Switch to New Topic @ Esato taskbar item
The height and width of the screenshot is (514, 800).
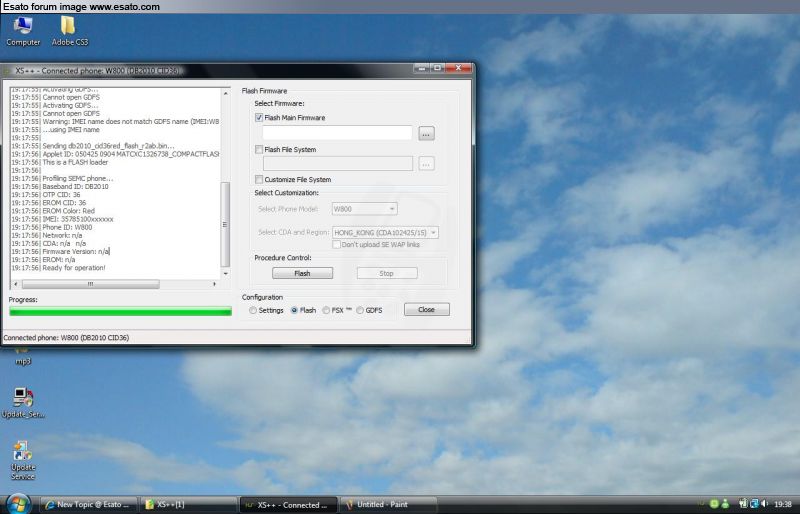[89, 504]
